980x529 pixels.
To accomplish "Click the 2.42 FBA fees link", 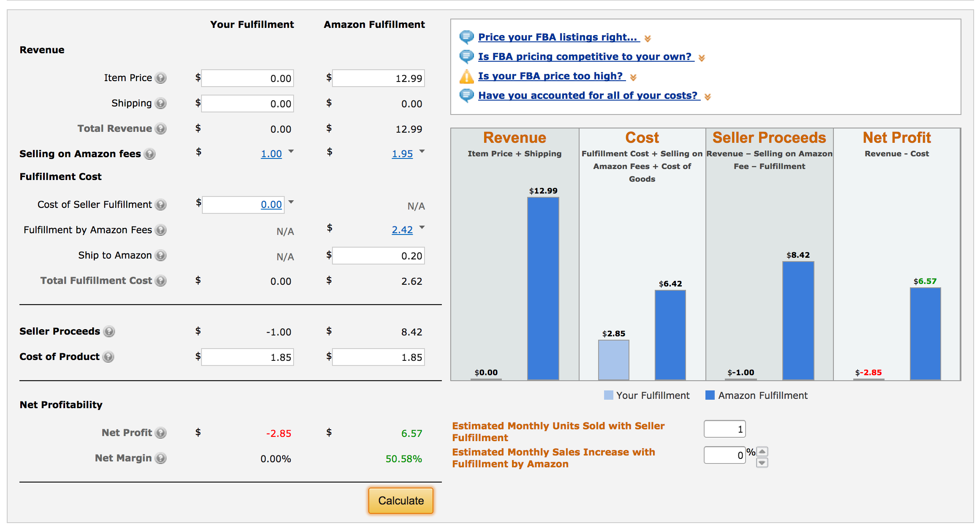I will (402, 230).
